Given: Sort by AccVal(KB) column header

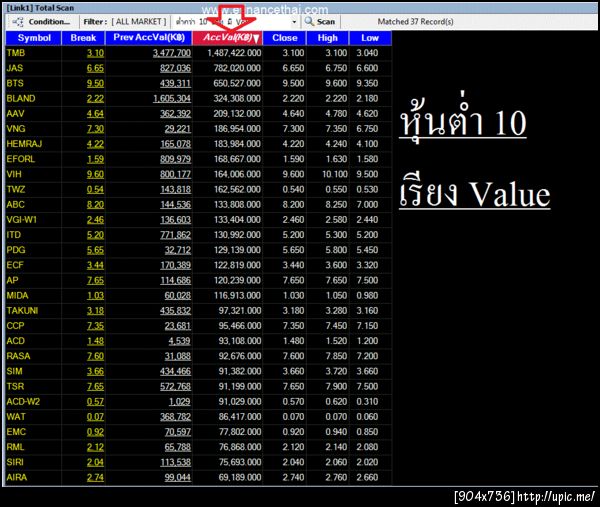Looking at the screenshot, I should click(x=228, y=38).
